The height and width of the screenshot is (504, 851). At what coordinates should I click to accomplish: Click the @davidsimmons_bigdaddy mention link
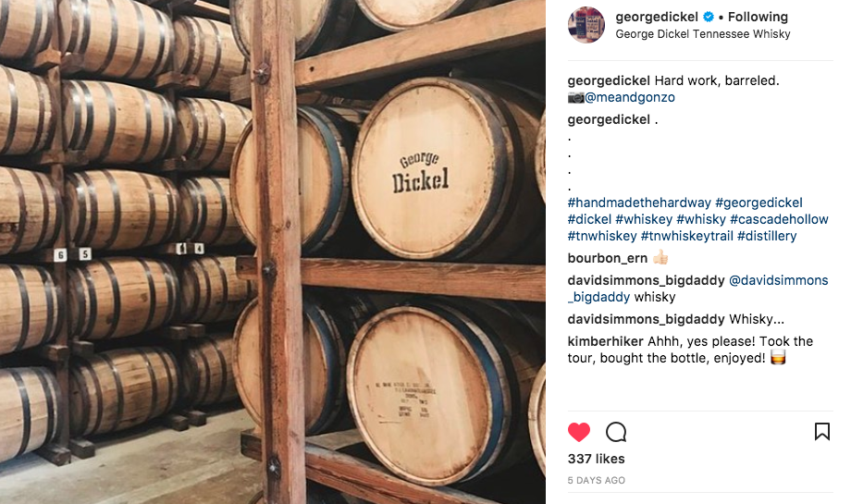[698, 289]
